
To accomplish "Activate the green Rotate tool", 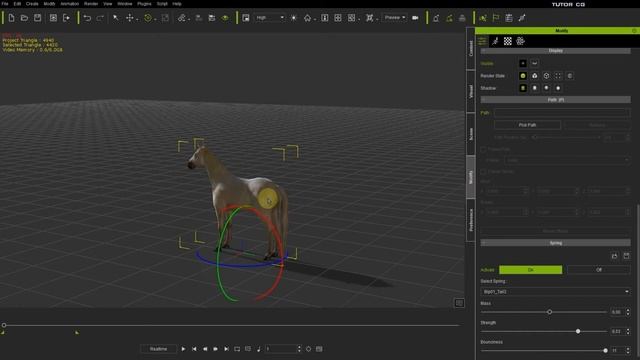I will click(x=148, y=18).
